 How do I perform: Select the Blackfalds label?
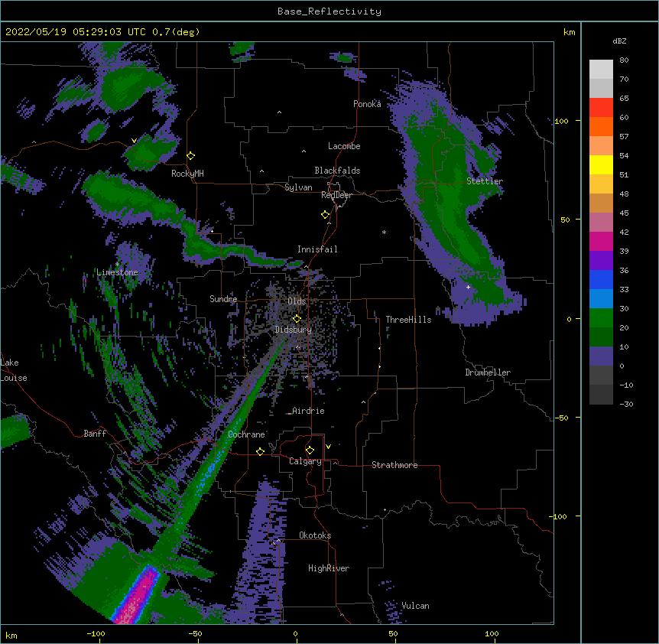point(337,171)
